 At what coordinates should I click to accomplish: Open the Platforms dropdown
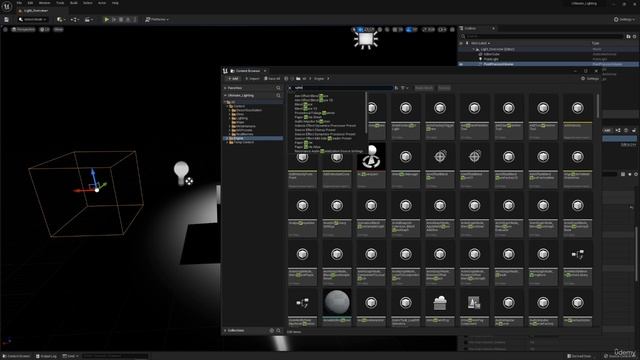coord(157,20)
